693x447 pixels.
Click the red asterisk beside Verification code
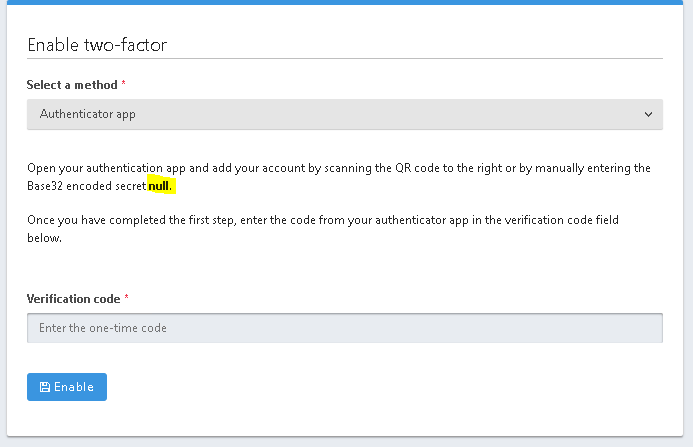click(x=127, y=299)
